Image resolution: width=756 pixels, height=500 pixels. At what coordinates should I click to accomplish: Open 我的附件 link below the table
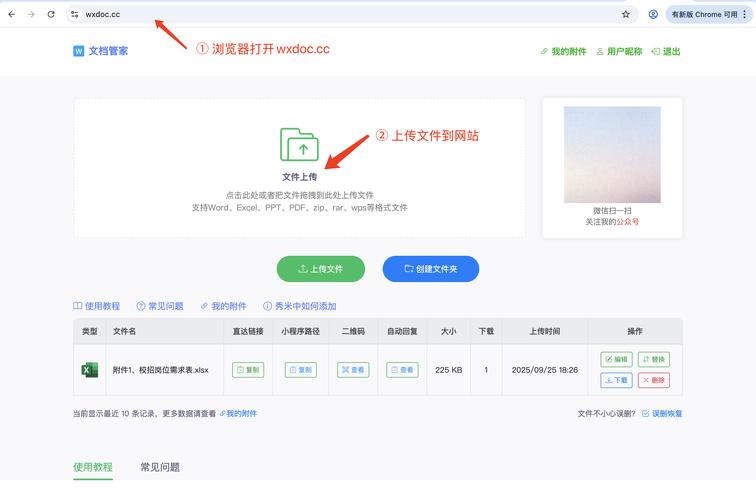[239, 413]
